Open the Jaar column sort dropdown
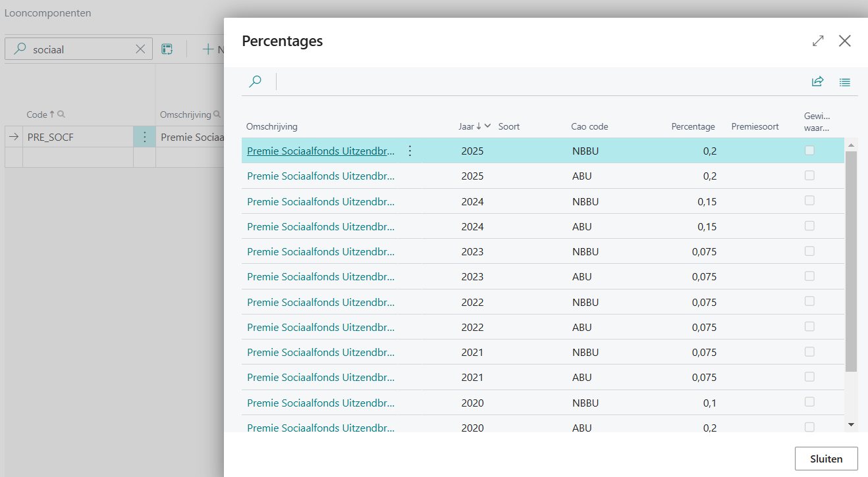868x477 pixels. click(x=487, y=126)
